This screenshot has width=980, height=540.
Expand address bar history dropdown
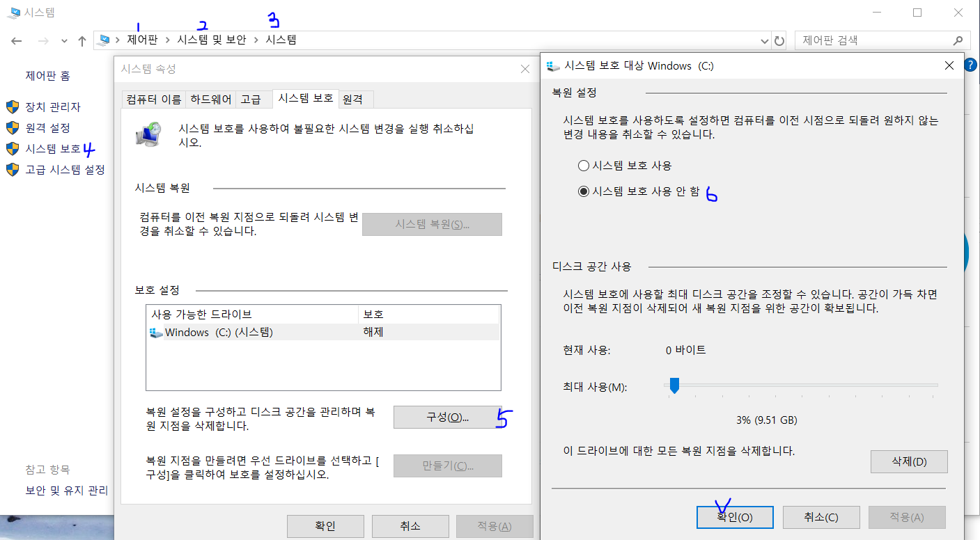(764, 41)
